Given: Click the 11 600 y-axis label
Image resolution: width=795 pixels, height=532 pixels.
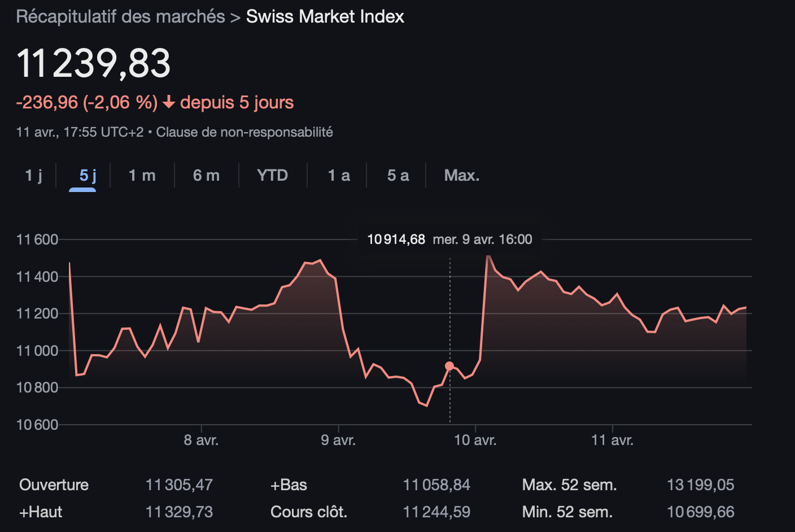Looking at the screenshot, I should 37,239.
